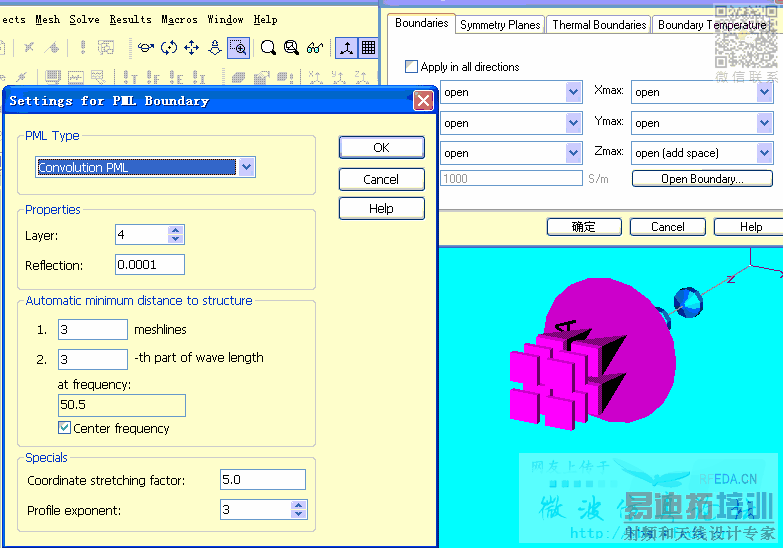Viewport: 783px width, 548px height.
Task: Click the greyed X axis alignment icon
Action: pyautogui.click(x=316, y=77)
